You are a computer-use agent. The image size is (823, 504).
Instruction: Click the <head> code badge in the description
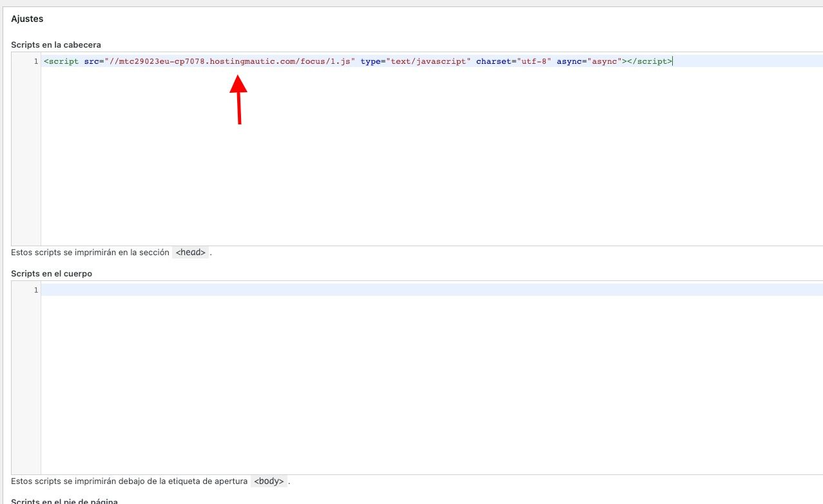[191, 253]
